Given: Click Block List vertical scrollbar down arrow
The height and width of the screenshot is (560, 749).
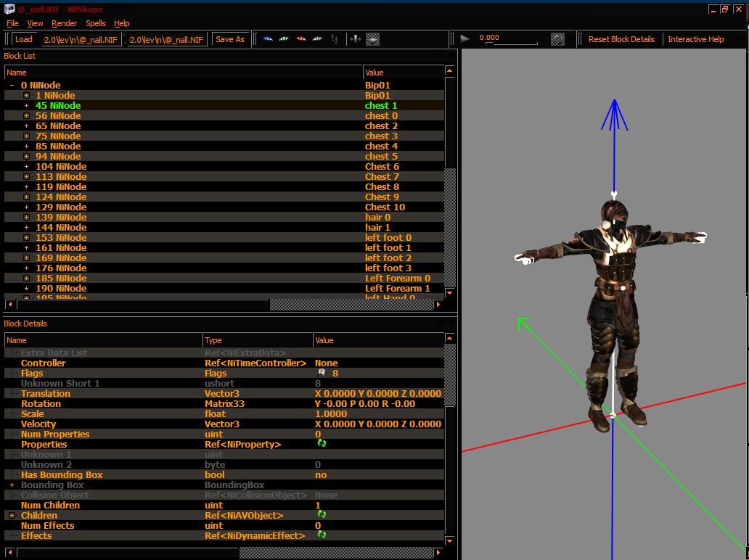Looking at the screenshot, I should pos(449,292).
